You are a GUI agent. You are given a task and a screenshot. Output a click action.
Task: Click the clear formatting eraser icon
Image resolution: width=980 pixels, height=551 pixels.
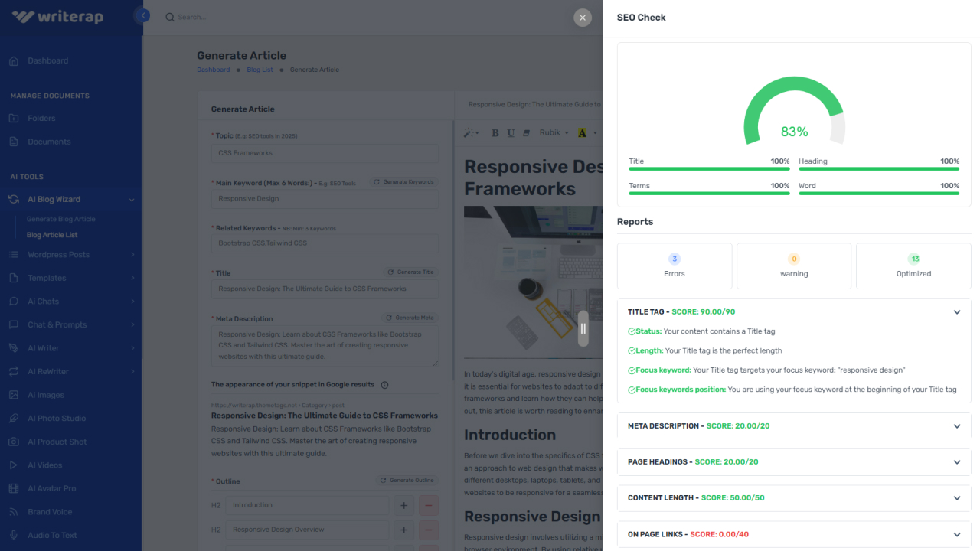pos(527,132)
